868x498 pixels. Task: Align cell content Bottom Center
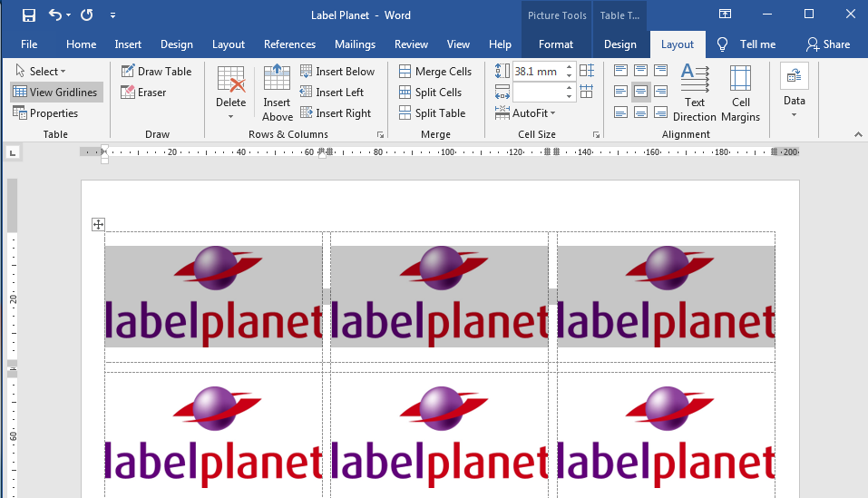(x=640, y=112)
